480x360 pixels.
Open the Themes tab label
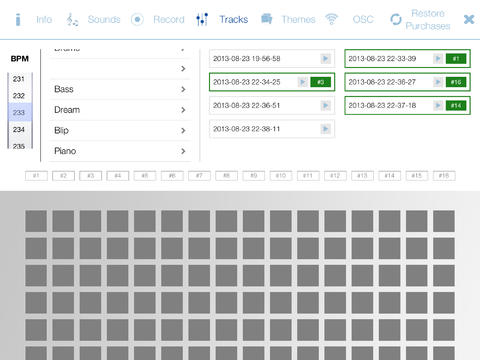[x=298, y=20]
